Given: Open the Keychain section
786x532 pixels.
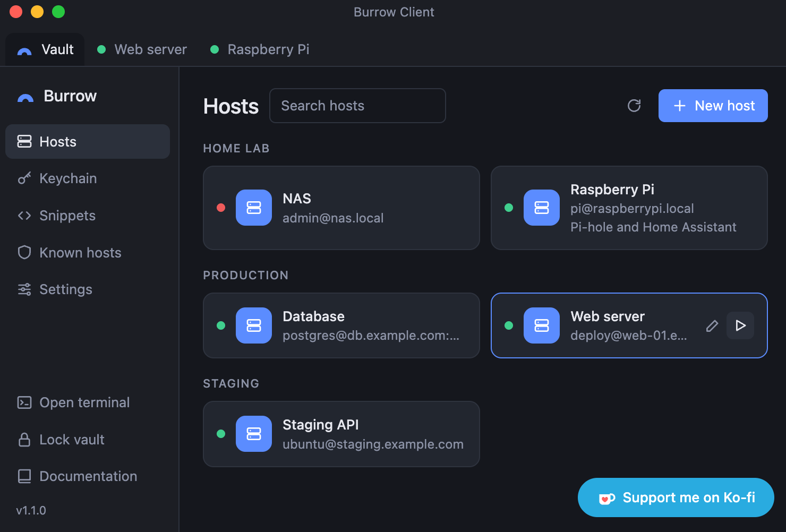Looking at the screenshot, I should (x=88, y=178).
